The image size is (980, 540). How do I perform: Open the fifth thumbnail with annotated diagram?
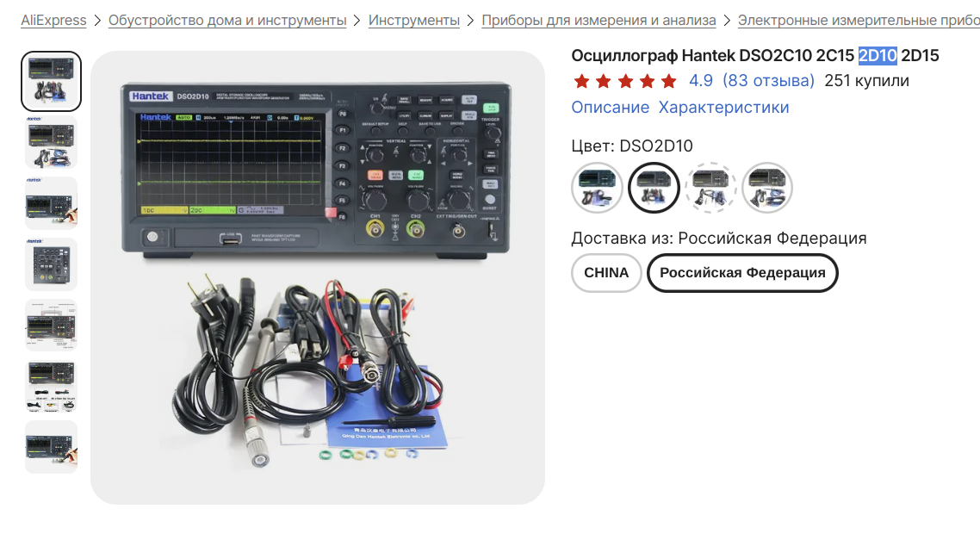point(52,325)
